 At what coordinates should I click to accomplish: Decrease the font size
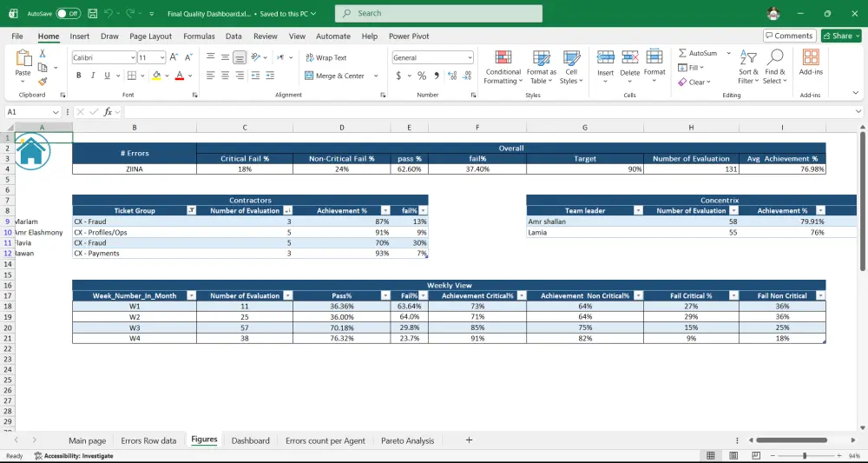point(188,57)
